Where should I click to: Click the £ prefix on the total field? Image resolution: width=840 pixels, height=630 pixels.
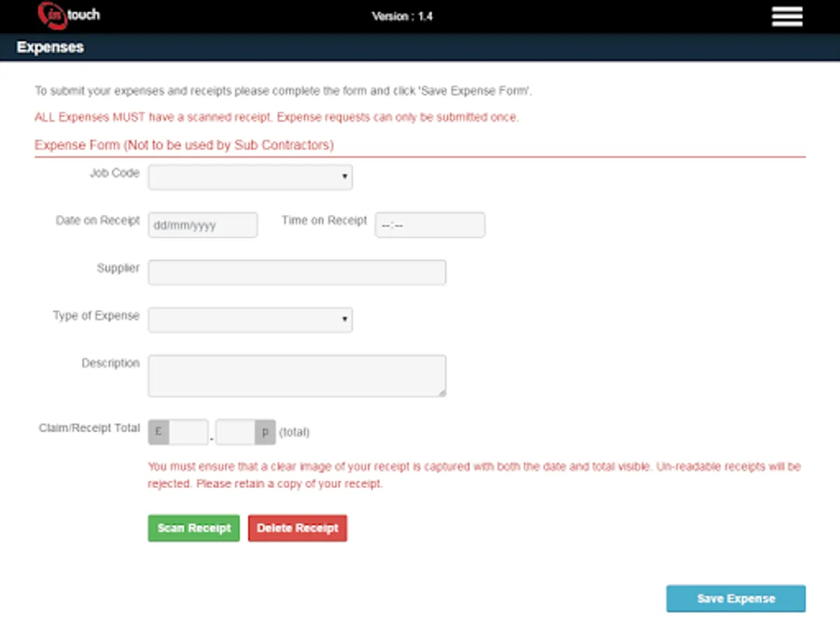[x=159, y=432]
